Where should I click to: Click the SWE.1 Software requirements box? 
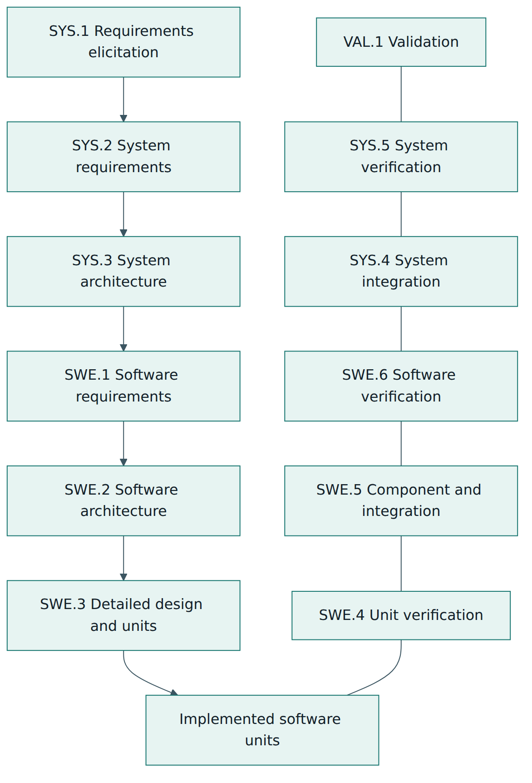[x=123, y=386]
